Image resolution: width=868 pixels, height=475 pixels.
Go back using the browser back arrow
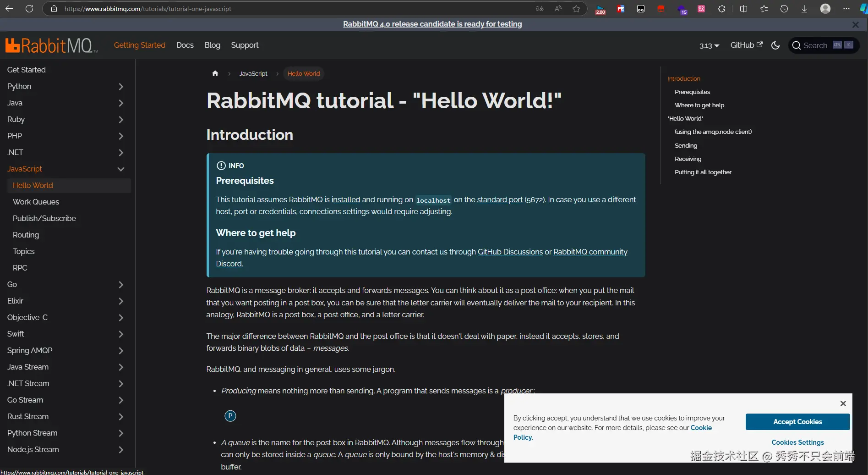click(9, 9)
